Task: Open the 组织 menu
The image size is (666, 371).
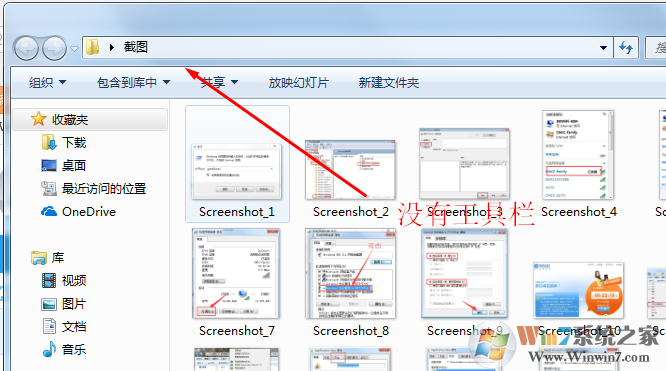Action: 47,82
